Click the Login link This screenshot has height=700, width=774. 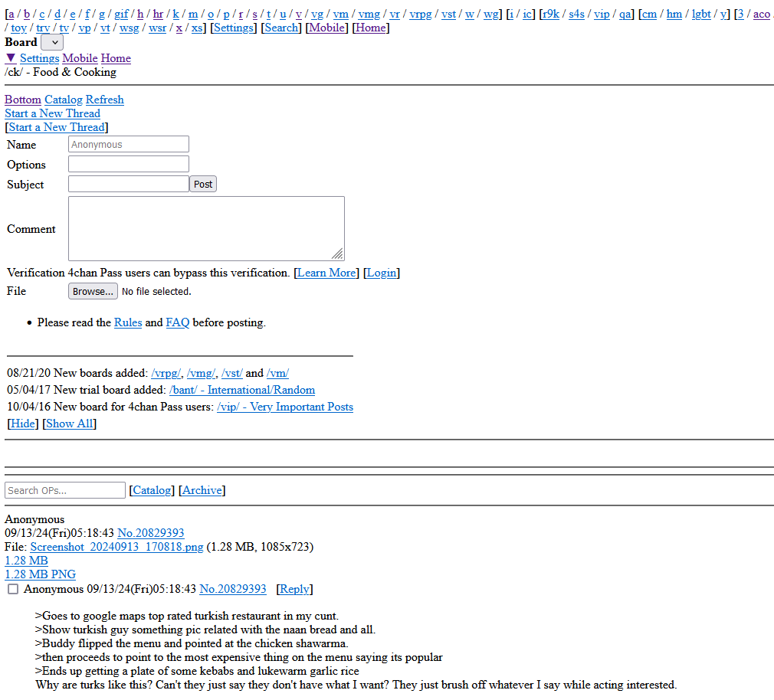tap(382, 273)
